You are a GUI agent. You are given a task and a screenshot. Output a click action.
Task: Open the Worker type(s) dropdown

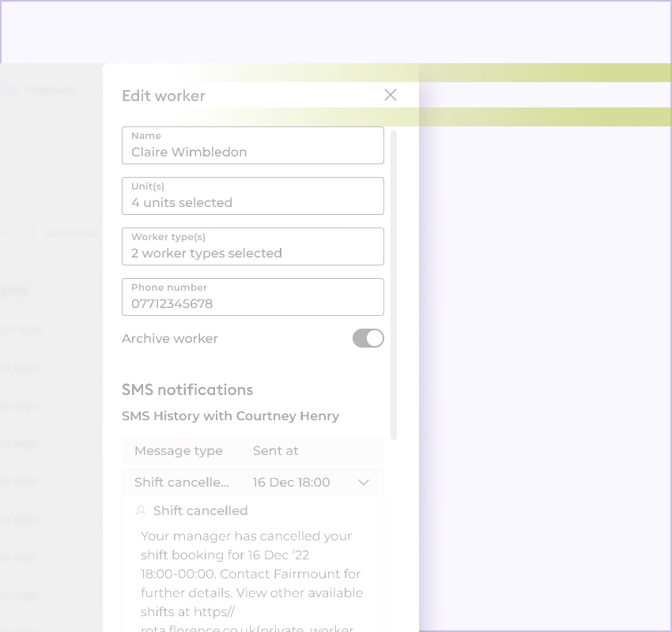click(253, 246)
